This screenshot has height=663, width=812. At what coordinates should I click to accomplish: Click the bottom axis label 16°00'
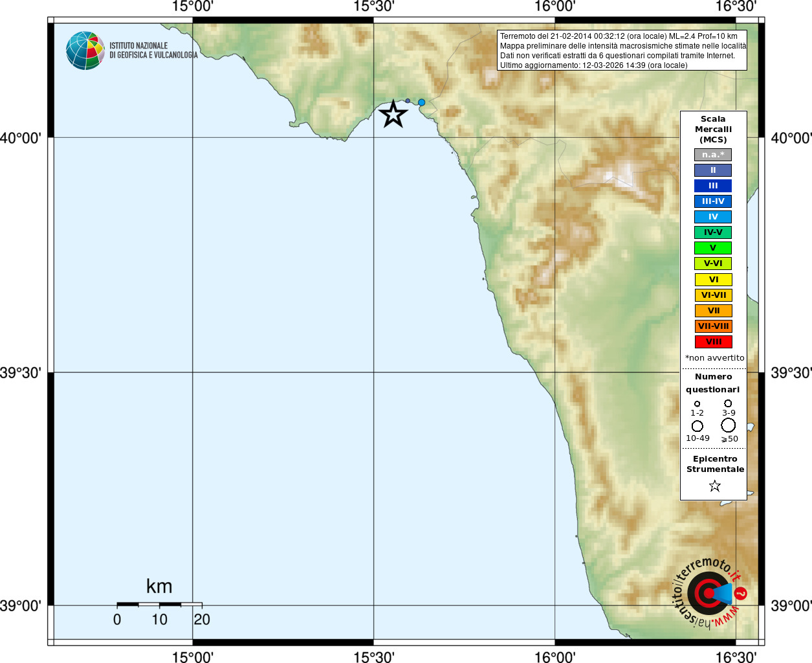(x=554, y=657)
